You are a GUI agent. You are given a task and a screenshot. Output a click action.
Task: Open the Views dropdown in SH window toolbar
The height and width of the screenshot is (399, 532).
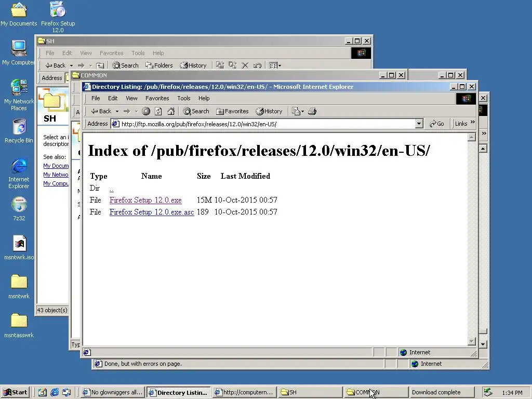click(x=275, y=65)
